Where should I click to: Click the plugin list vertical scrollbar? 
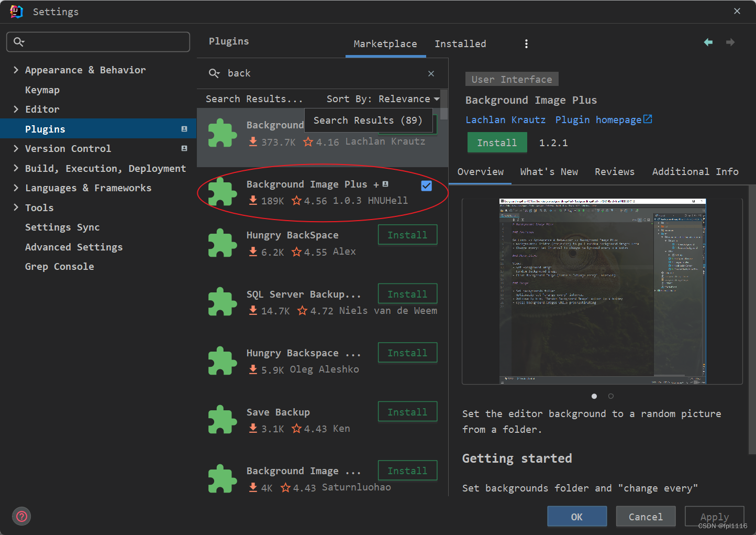[x=444, y=105]
